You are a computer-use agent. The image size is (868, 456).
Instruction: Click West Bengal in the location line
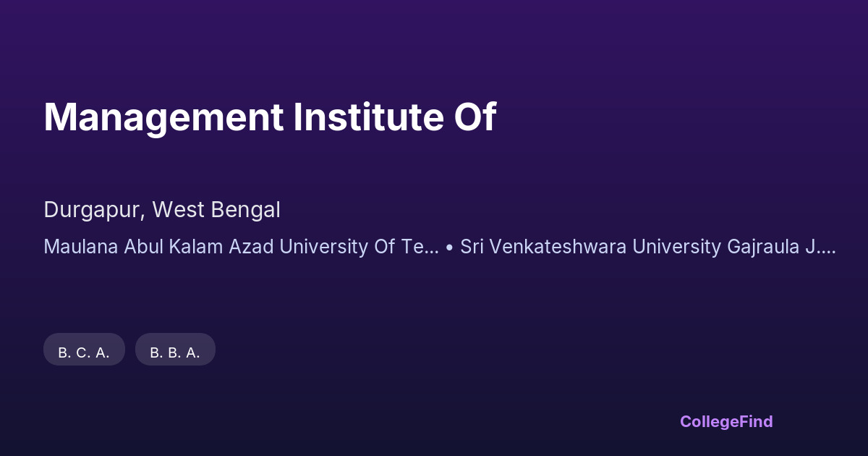pyautogui.click(x=216, y=210)
